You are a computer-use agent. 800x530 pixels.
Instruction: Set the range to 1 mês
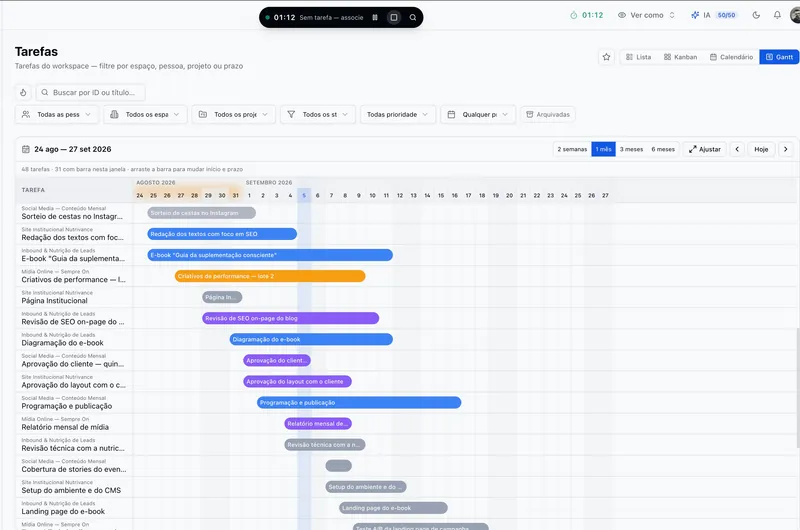click(603, 149)
